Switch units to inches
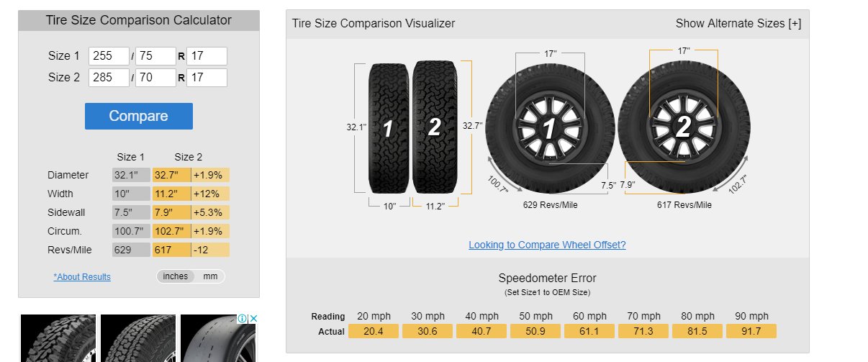The height and width of the screenshot is (362, 868). point(175,276)
